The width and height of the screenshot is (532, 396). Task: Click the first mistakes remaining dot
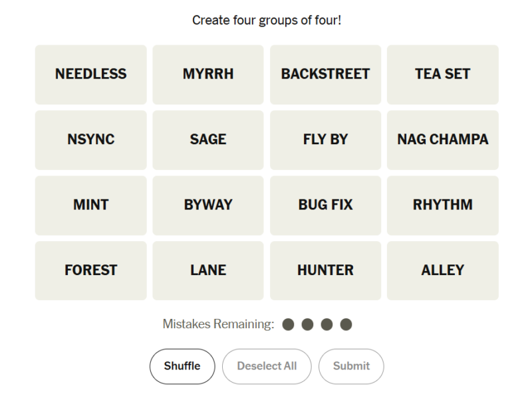pos(288,324)
